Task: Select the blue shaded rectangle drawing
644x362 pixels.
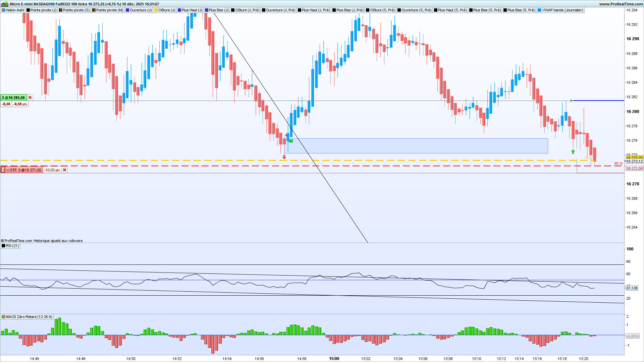Action: (416, 146)
